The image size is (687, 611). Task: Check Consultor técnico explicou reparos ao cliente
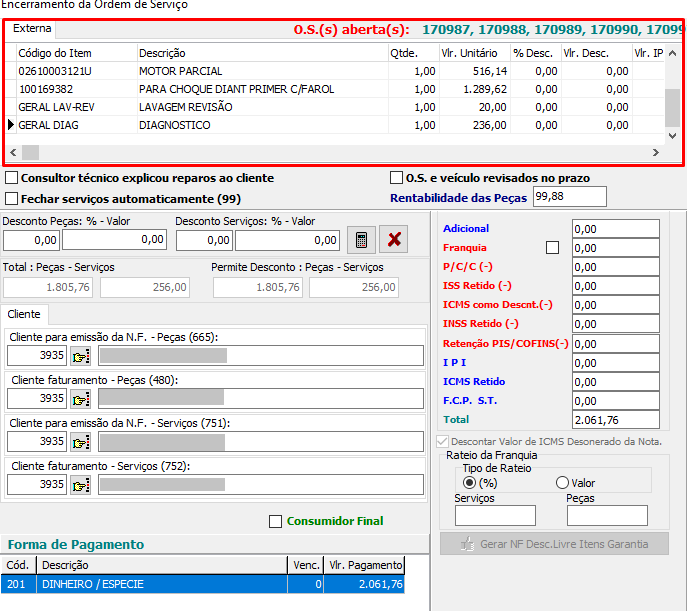coord(12,178)
